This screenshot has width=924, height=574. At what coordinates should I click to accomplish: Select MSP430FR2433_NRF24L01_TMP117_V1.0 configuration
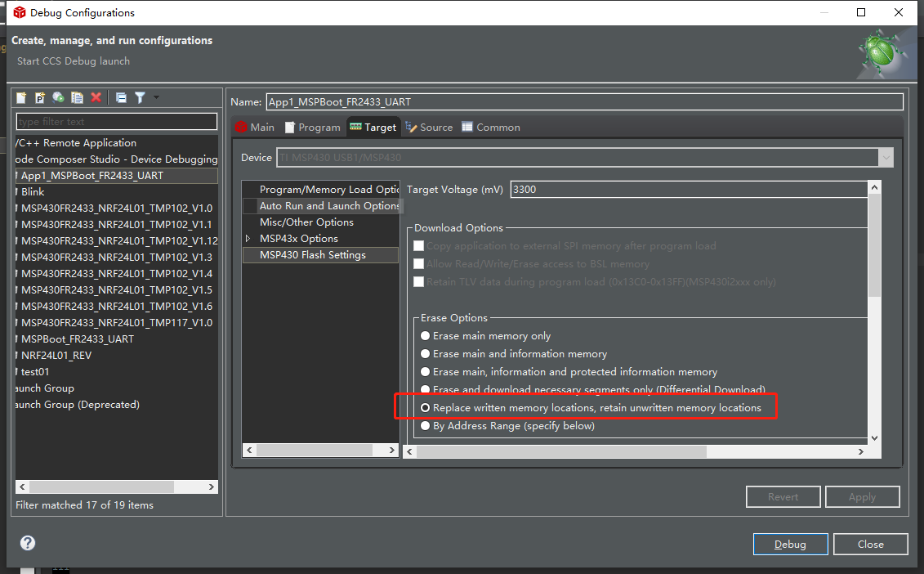[x=117, y=323]
